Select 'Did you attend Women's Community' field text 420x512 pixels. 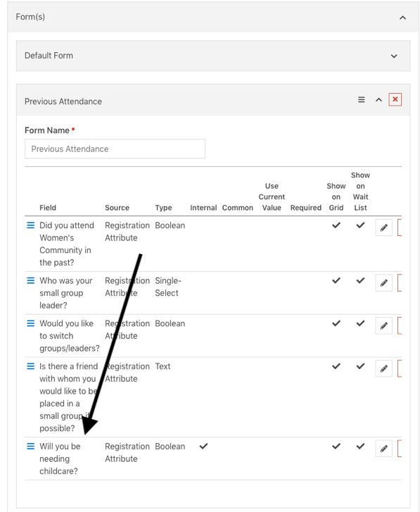click(x=67, y=244)
